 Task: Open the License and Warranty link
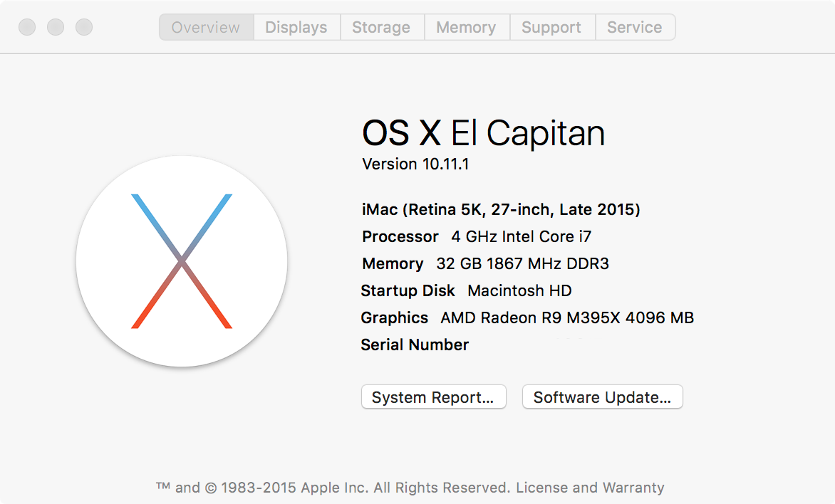590,488
